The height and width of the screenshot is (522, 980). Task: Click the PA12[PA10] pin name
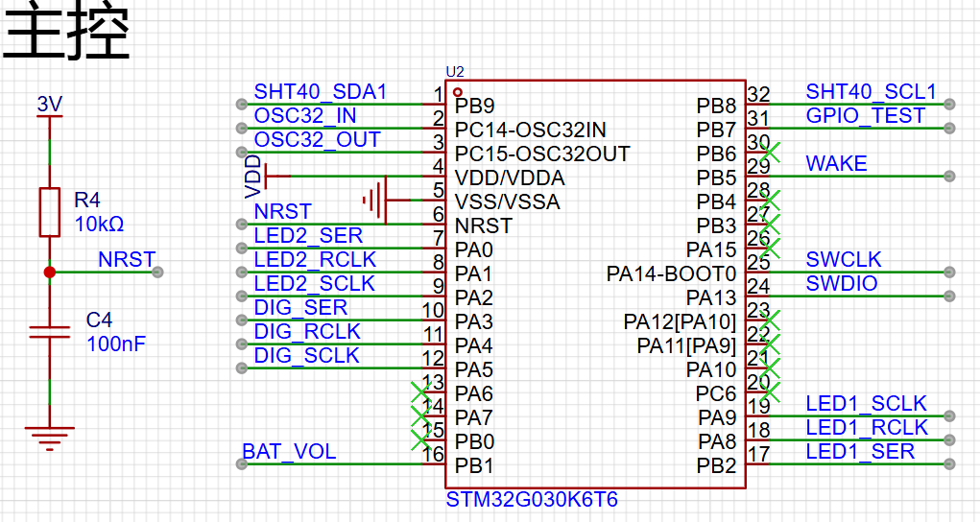(680, 322)
